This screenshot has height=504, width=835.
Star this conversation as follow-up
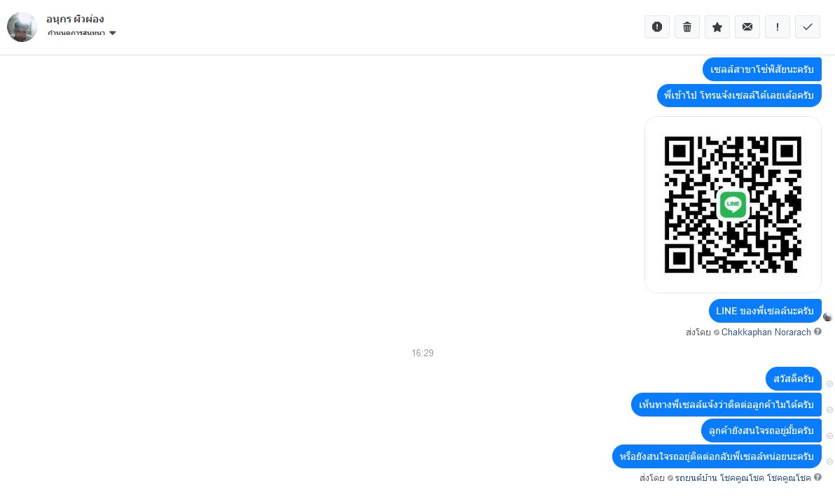(717, 27)
